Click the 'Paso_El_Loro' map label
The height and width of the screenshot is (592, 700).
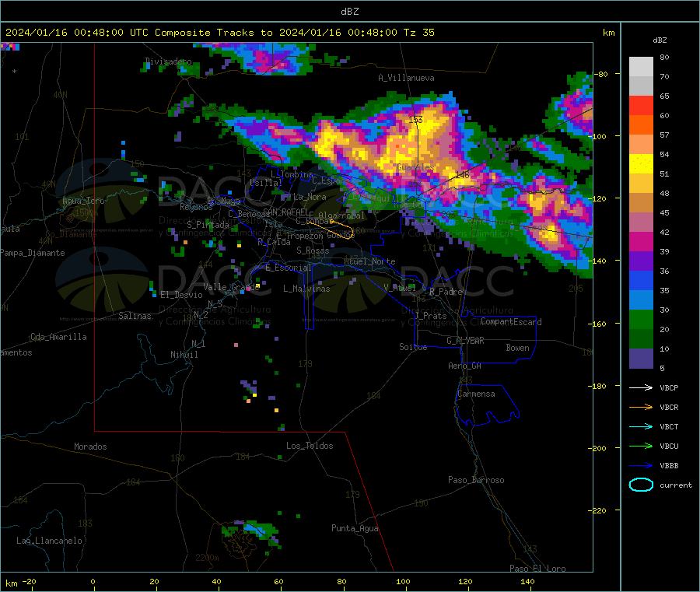click(537, 569)
